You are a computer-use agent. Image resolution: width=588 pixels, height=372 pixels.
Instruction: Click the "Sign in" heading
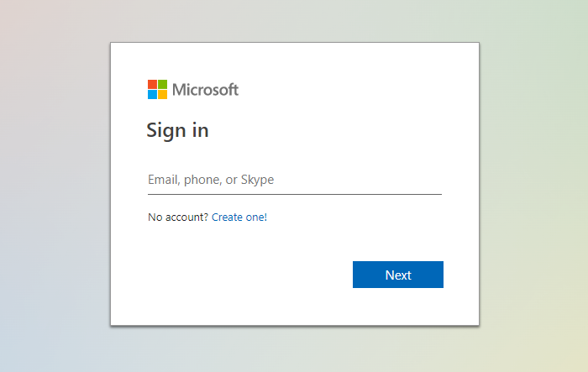(177, 130)
